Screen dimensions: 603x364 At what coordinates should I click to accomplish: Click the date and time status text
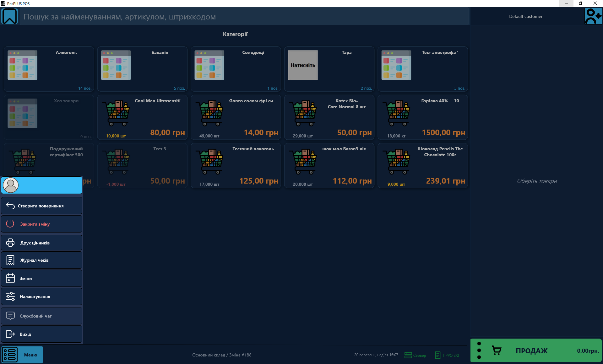pyautogui.click(x=376, y=355)
